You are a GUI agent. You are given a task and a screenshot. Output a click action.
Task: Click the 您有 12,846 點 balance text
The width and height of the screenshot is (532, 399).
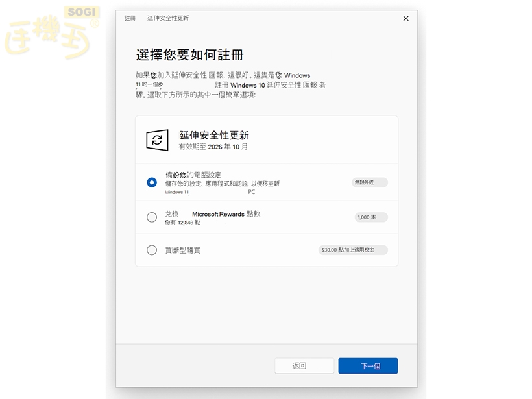click(x=182, y=223)
